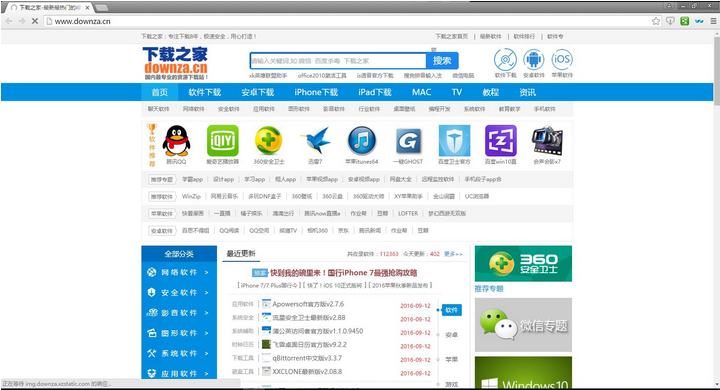Open the iQIYI player icon
The image size is (720, 390).
223,141
